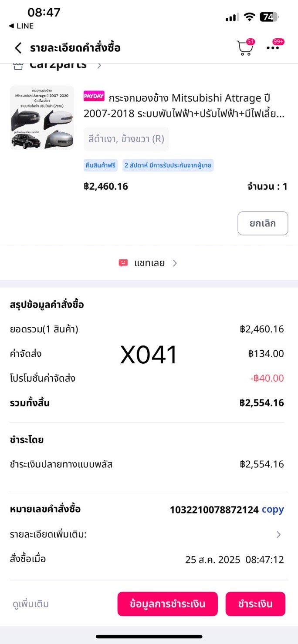Open ข้อมูลการชำระเงิน payment info

point(167,604)
